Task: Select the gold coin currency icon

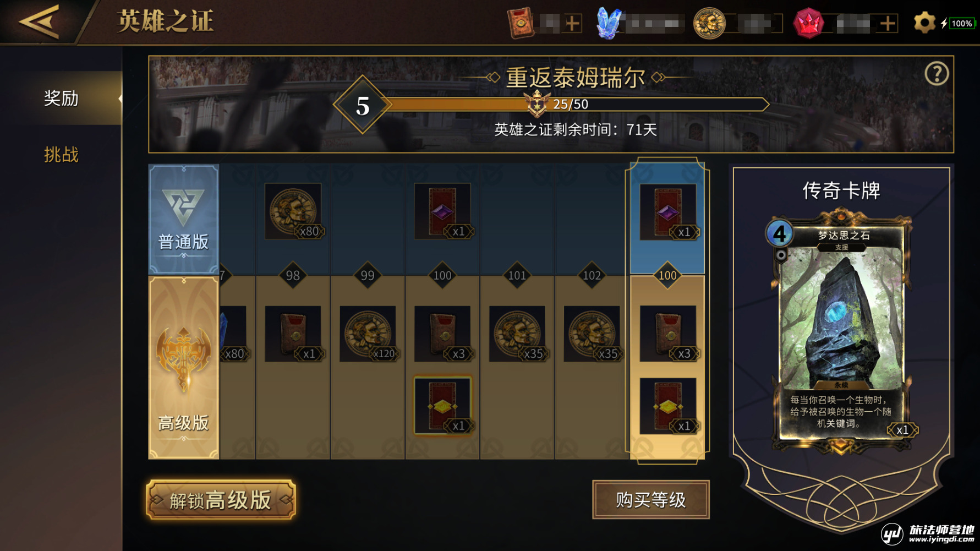Action: (709, 23)
